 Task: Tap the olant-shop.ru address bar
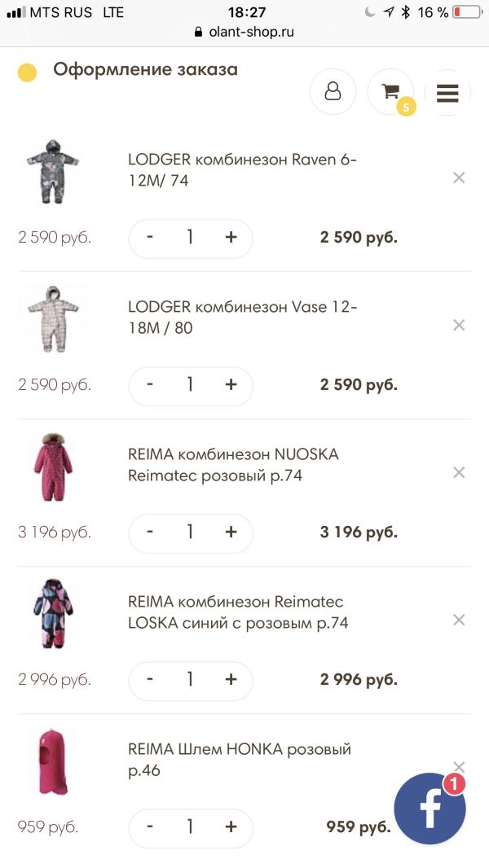pos(244,33)
